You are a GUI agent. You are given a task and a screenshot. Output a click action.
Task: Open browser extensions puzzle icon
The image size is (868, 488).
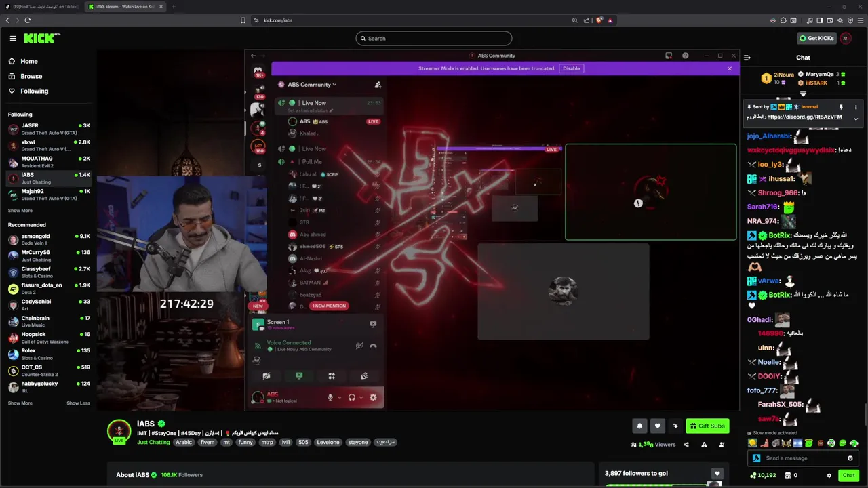click(x=783, y=20)
